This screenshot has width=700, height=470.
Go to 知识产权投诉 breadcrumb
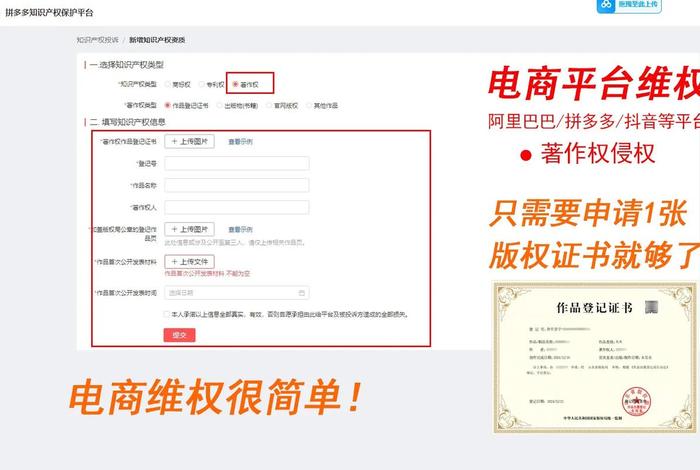point(98,40)
